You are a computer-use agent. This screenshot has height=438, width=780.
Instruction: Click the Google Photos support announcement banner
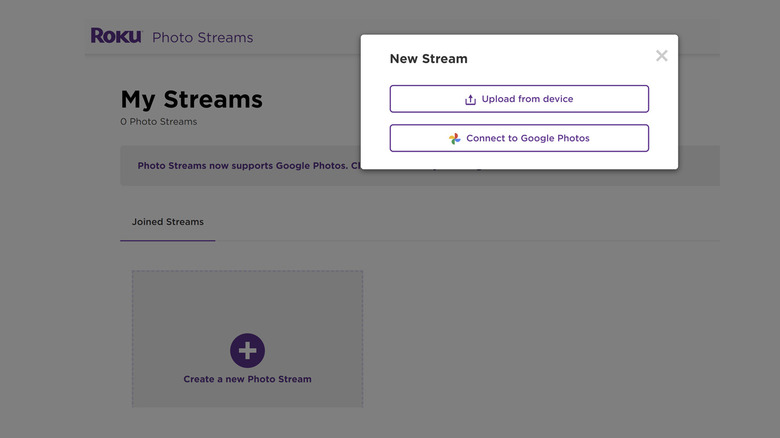pos(240,166)
